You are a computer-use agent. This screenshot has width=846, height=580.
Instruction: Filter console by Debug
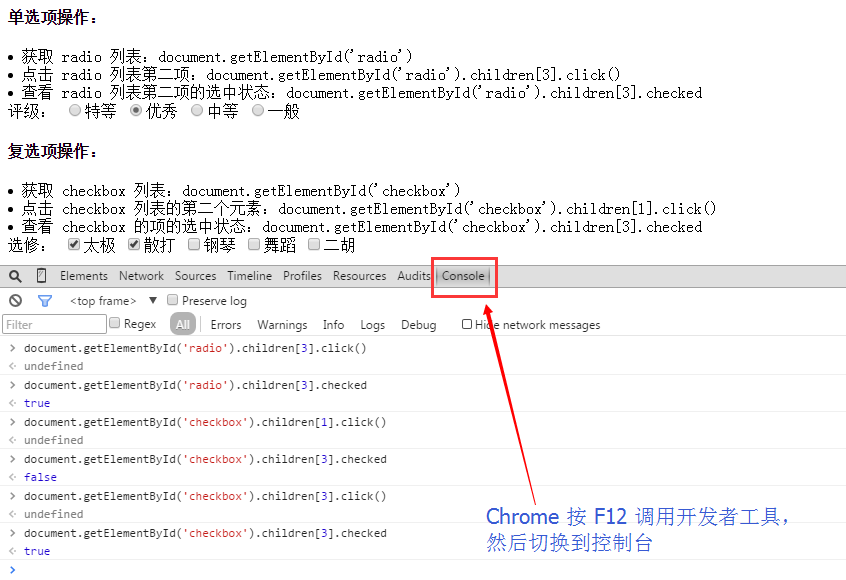[x=418, y=325]
